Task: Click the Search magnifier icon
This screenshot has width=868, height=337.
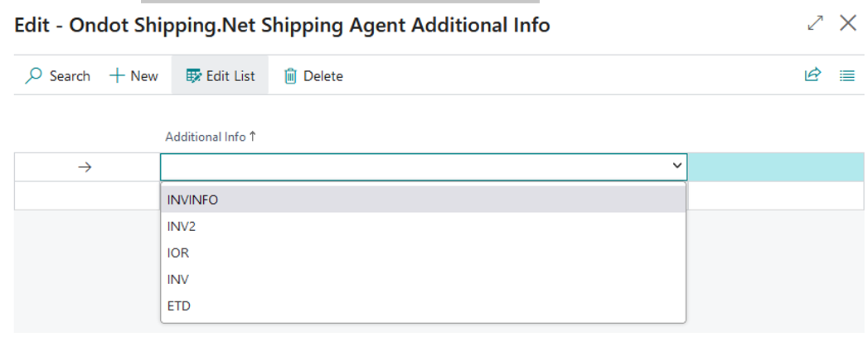Action: pyautogui.click(x=34, y=75)
